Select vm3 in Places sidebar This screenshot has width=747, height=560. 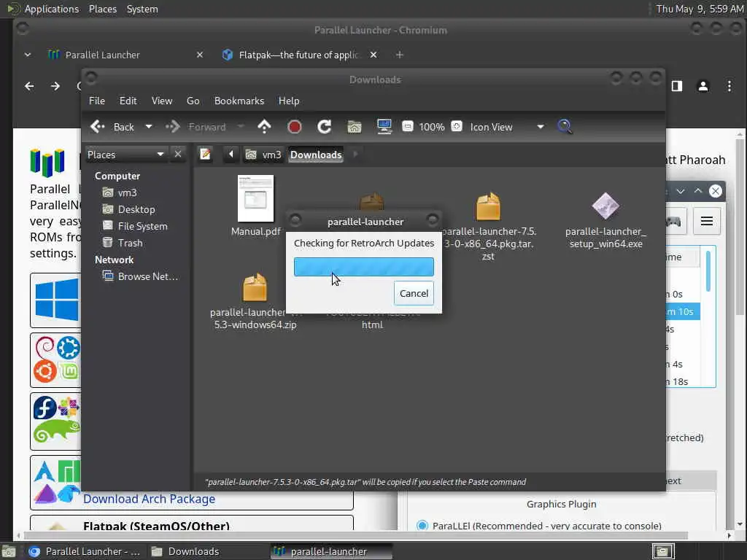[x=120, y=192]
